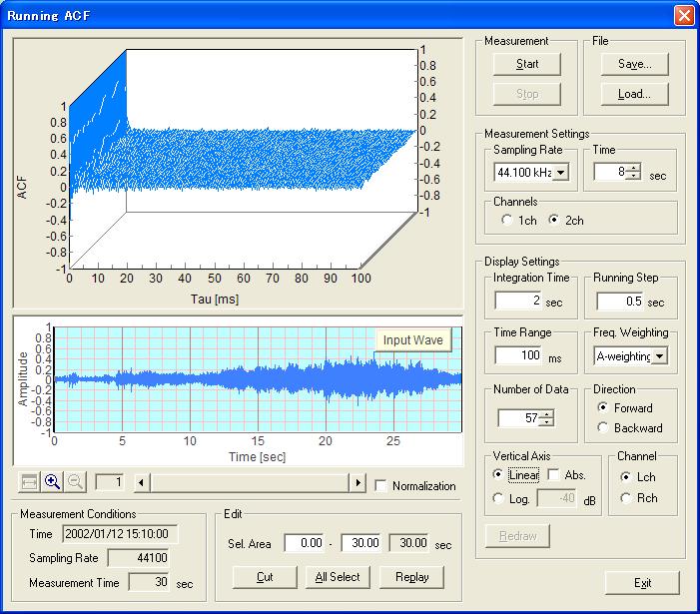Click the Number of Data field
The width and height of the screenshot is (700, 614).
[518, 417]
